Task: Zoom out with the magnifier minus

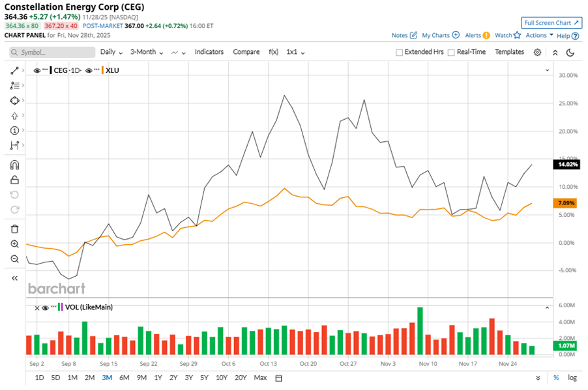Action: click(14, 259)
